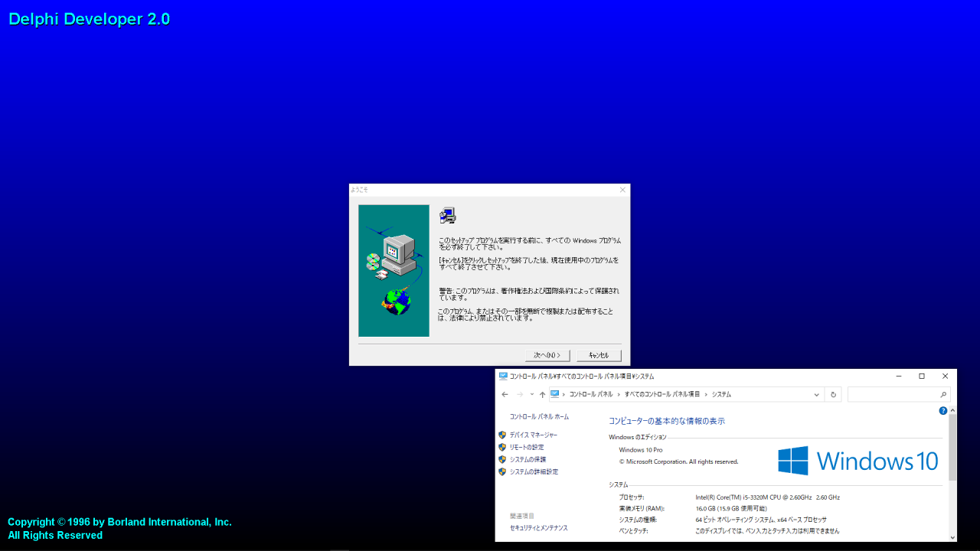
Task: Click すべてのコントロール パネル項目 breadcrumb
Action: pyautogui.click(x=662, y=395)
